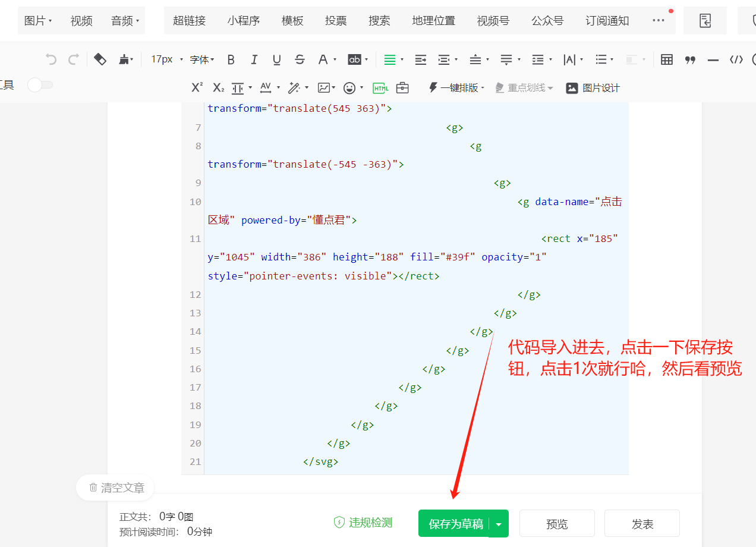Insert a code block

tap(736, 59)
